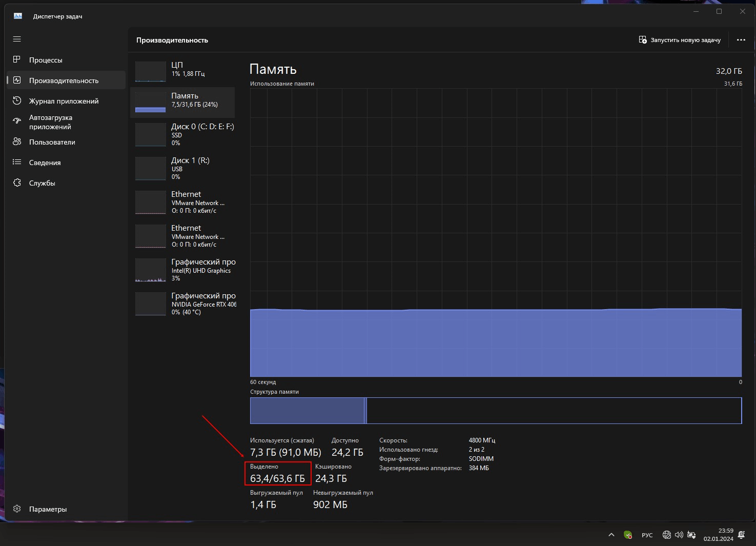Click the Использование памяти label
The width and height of the screenshot is (756, 546).
coord(282,84)
